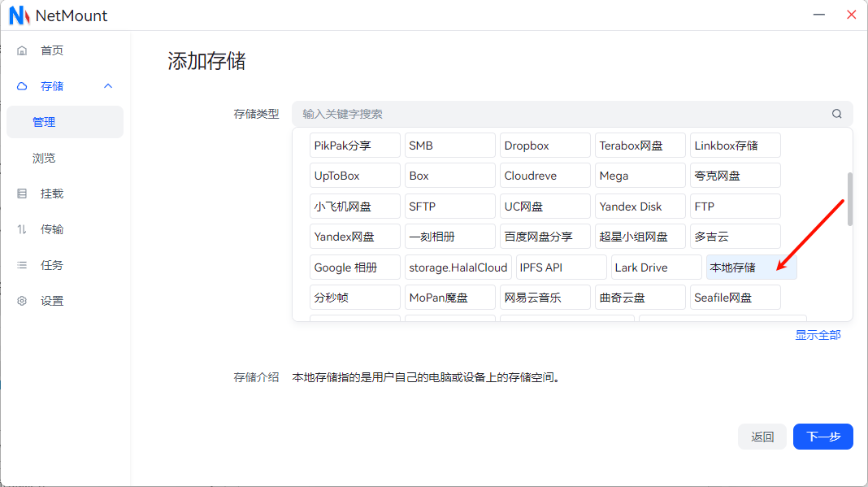Click the 输入关键字搜索 search field
Viewport: 868px width, 487px height.
point(572,114)
